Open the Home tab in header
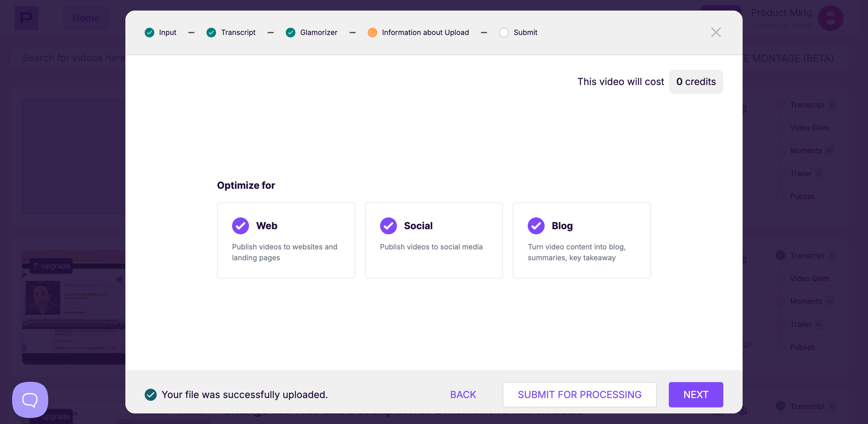This screenshot has height=424, width=868. [86, 18]
